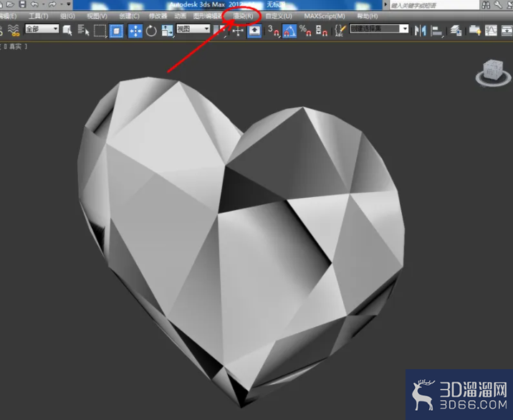This screenshot has height=420, width=513.
Task: Redo action in quick access toolbar
Action: pyautogui.click(x=52, y=4)
